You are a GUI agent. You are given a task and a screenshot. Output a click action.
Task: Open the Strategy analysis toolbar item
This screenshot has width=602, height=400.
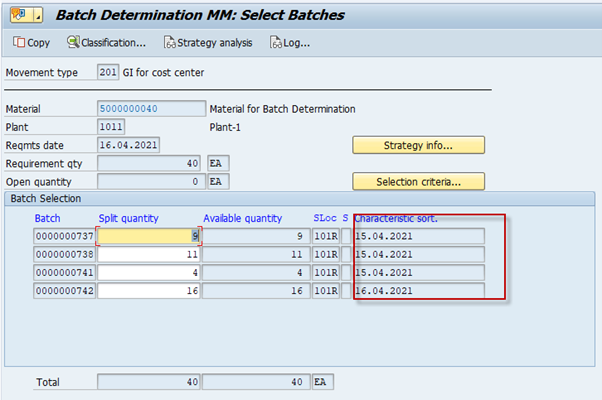(208, 43)
